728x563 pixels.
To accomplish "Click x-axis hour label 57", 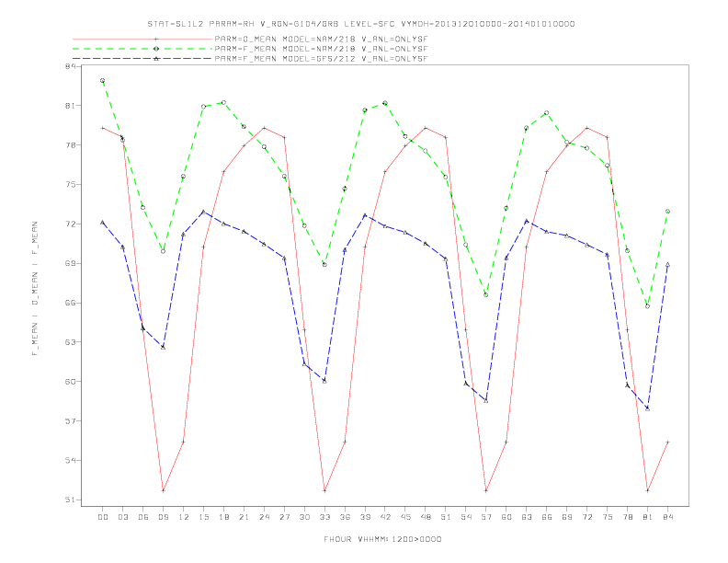I will tap(486, 517).
